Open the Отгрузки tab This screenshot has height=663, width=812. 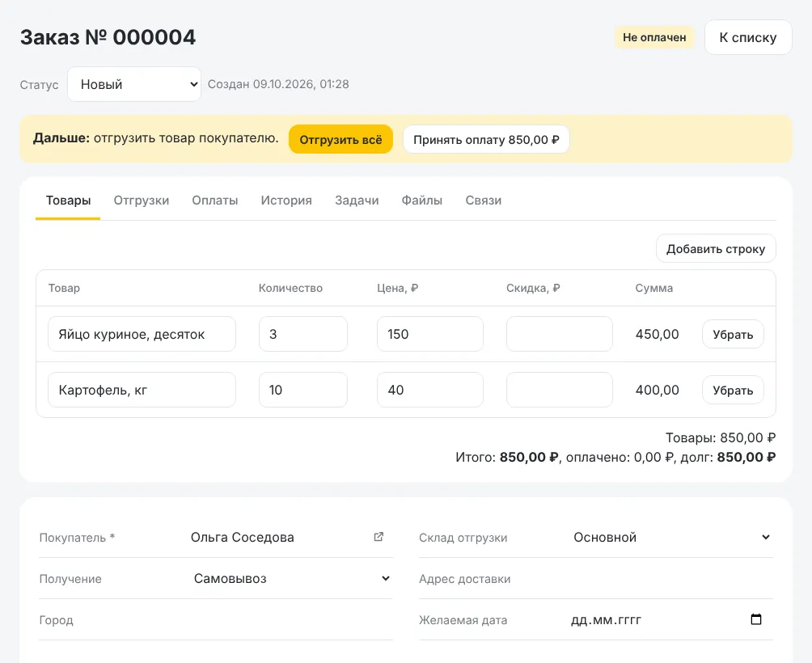pos(142,201)
